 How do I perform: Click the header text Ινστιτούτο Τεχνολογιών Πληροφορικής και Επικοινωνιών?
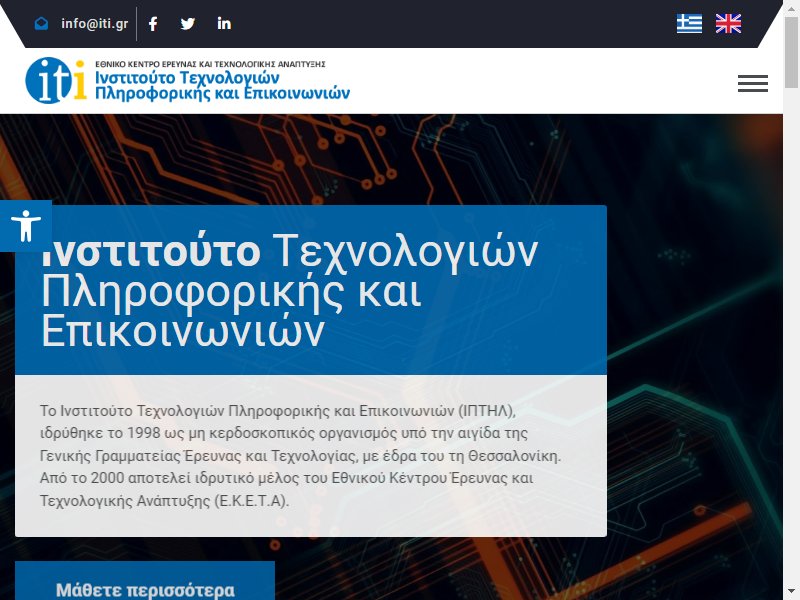point(222,85)
